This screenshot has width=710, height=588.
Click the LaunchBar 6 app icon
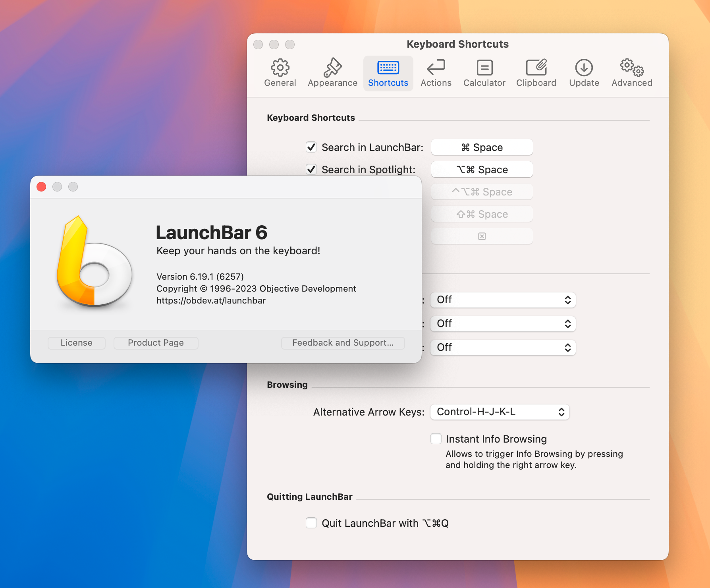[x=94, y=261]
